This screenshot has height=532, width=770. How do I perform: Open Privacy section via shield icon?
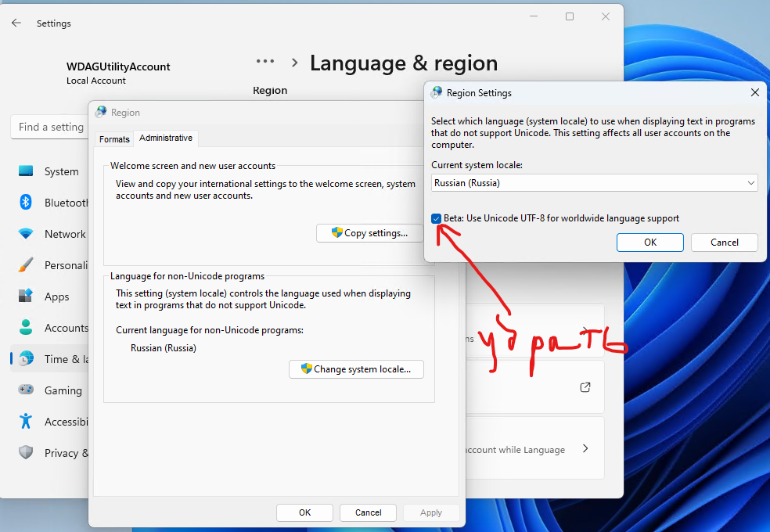[26, 453]
